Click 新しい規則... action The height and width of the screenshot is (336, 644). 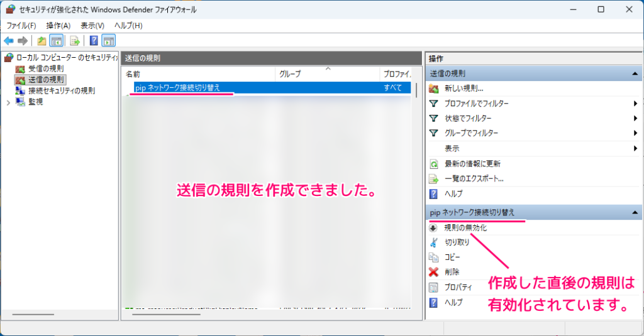(x=464, y=88)
